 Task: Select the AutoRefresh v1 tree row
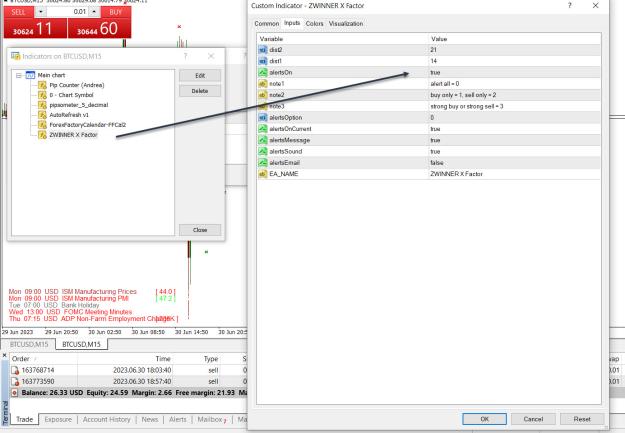[x=69, y=115]
